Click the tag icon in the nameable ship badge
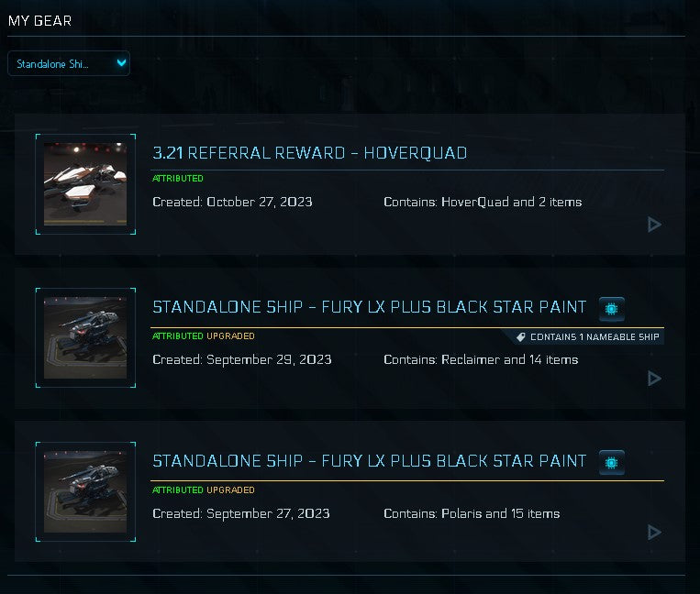Viewport: 700px width, 594px height. pyautogui.click(x=520, y=337)
